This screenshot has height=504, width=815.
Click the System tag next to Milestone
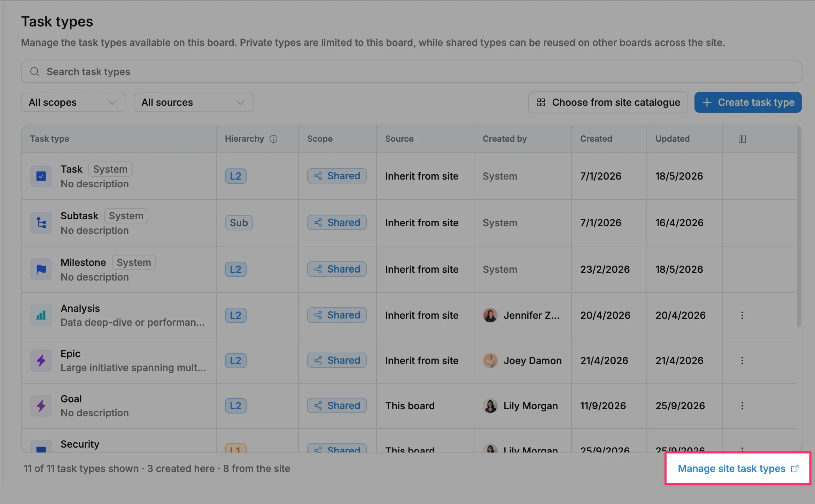[134, 262]
